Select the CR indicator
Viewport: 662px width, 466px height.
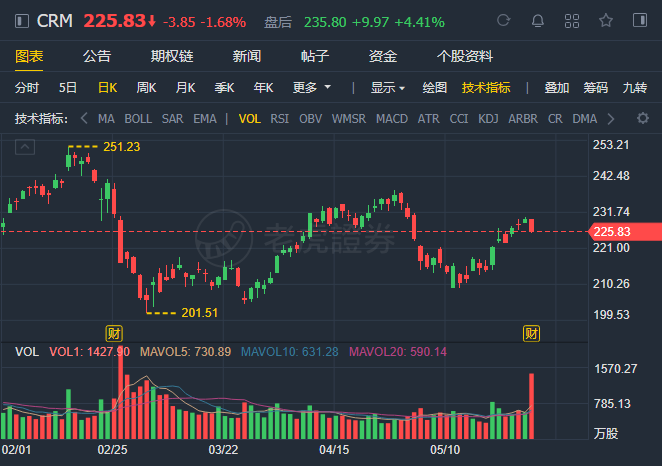[x=555, y=119]
